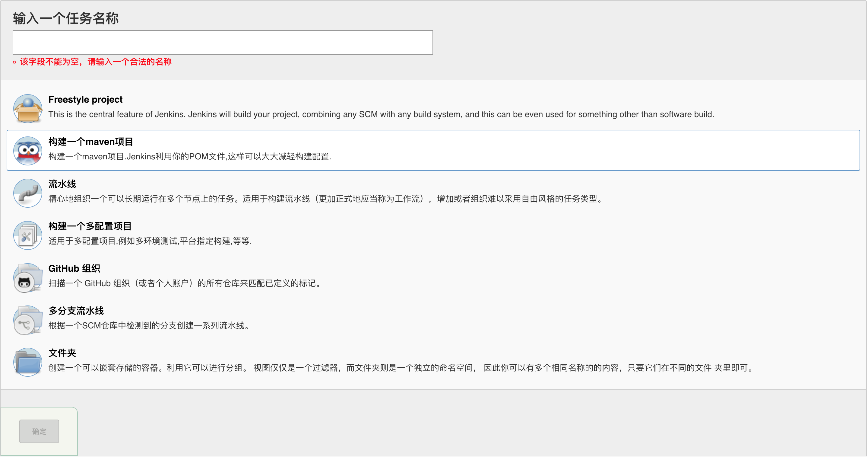Choose the 流水线 title
This screenshot has height=457, width=868.
(x=62, y=184)
